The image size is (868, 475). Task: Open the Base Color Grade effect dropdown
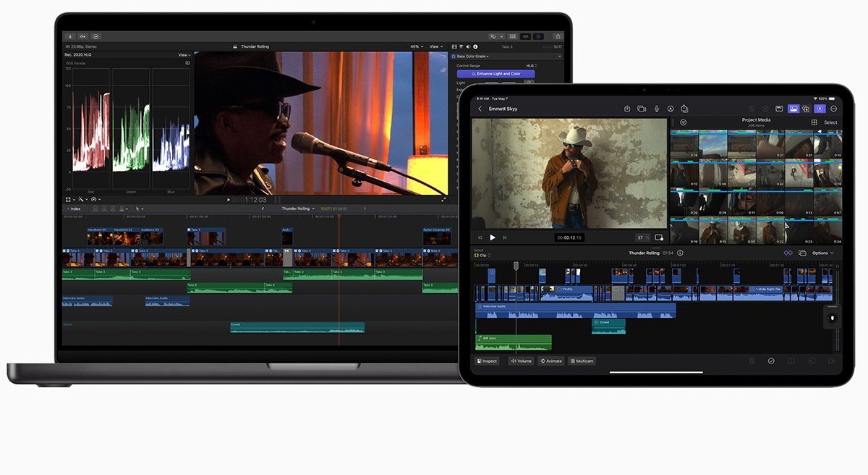(x=473, y=56)
